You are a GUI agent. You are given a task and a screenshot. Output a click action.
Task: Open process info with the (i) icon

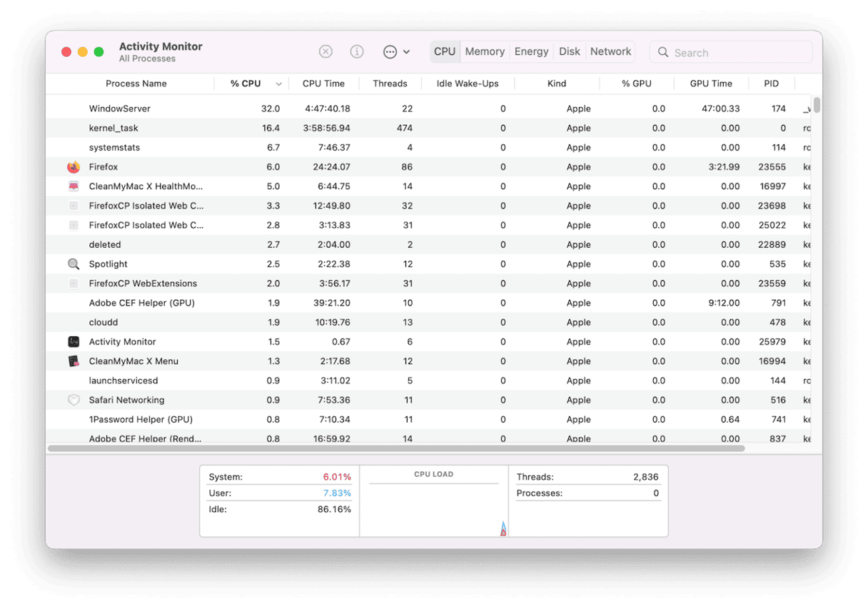coord(357,51)
